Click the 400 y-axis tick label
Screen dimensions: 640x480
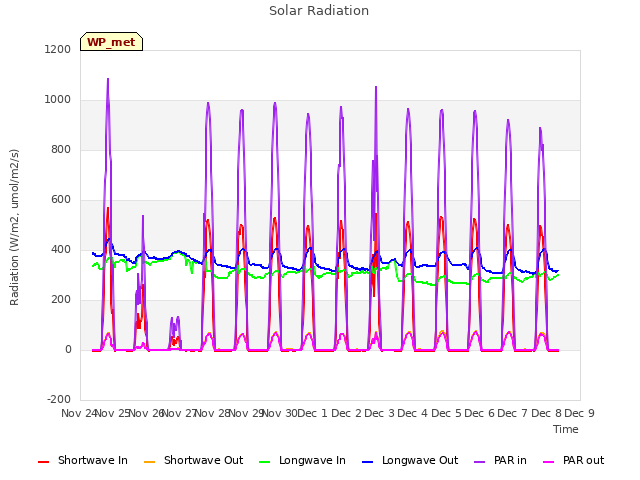click(x=61, y=249)
